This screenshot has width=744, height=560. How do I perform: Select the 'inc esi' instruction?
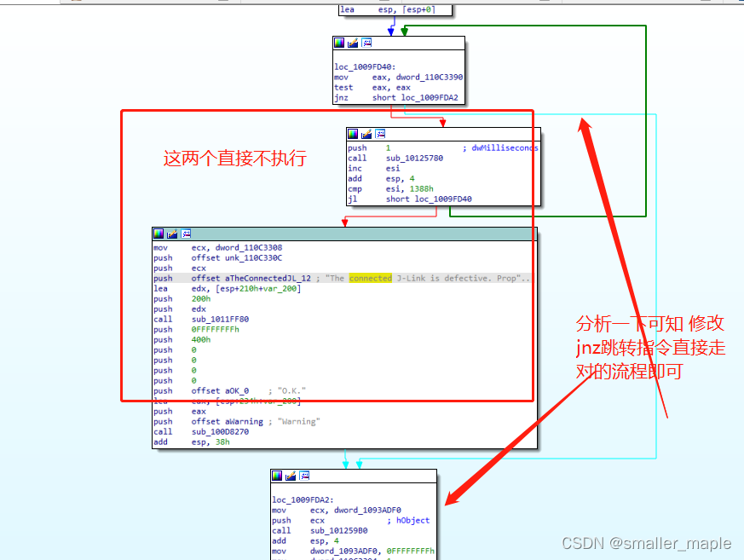click(374, 169)
